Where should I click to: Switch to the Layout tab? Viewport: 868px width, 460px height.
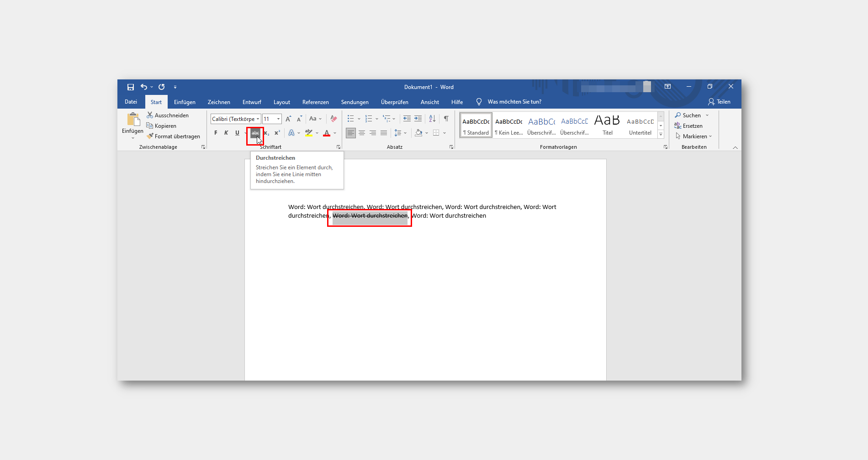tap(282, 102)
